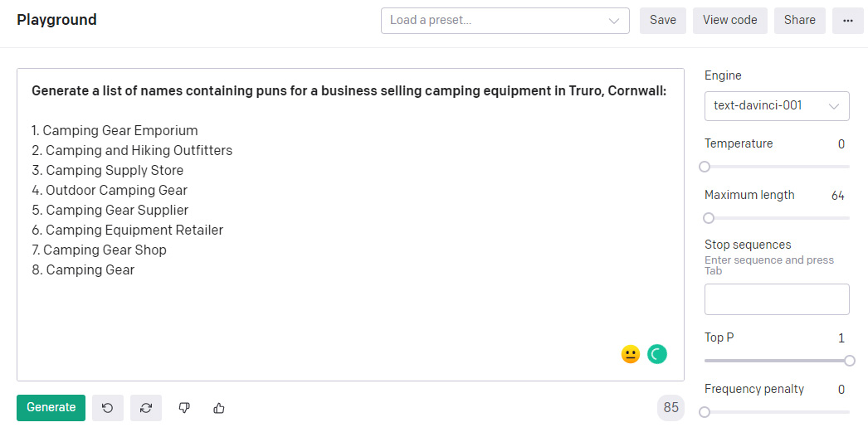Expand the Engine text-davinci-001 dropdown
This screenshot has height=432, width=868.
776,106
